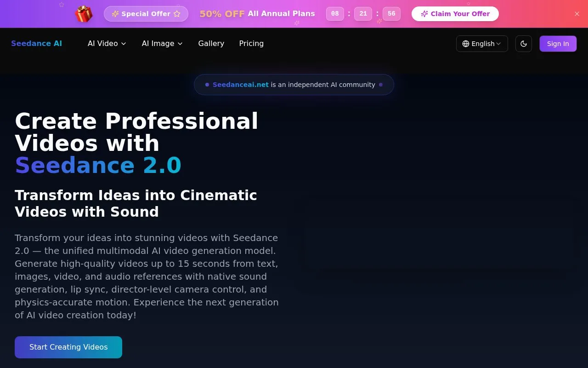Click Claim Your Offer button
The height and width of the screenshot is (368, 588).
pyautogui.click(x=455, y=14)
